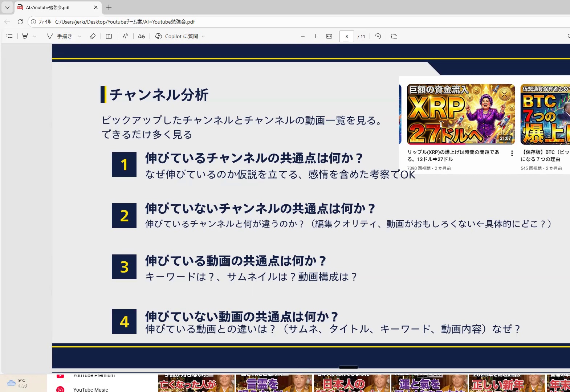The width and height of the screenshot is (570, 392).
Task: Click the Copilot に質問 button
Action: (x=177, y=36)
